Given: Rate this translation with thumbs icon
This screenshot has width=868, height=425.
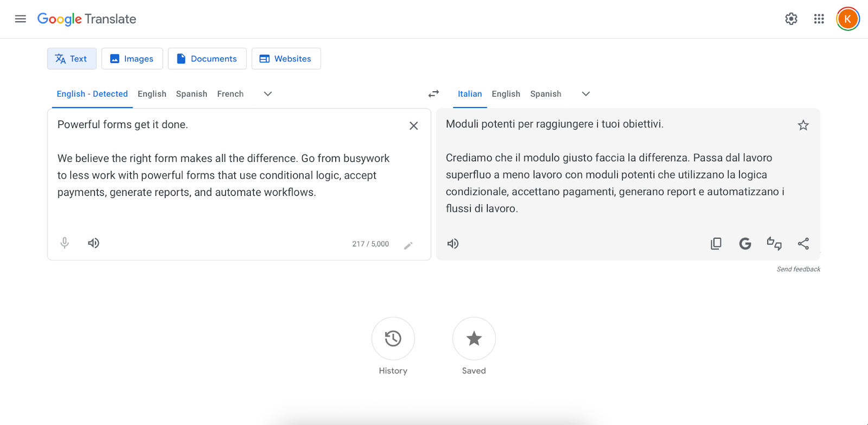Looking at the screenshot, I should [x=774, y=244].
